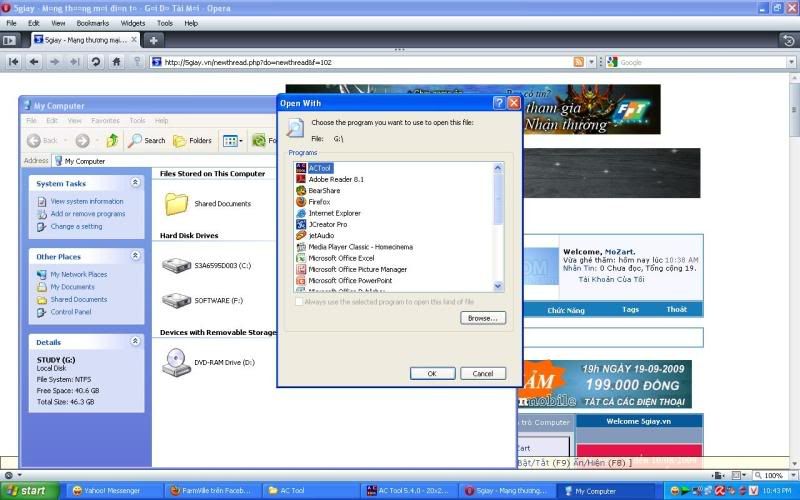Check 'Always use the selected program' checkbox
This screenshot has height=500, width=800.
pos(299,301)
